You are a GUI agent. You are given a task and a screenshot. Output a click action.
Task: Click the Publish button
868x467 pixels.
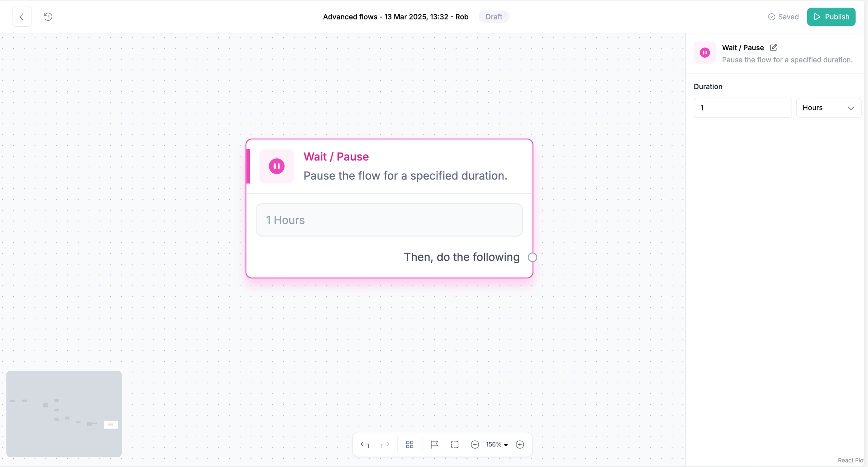tap(831, 17)
